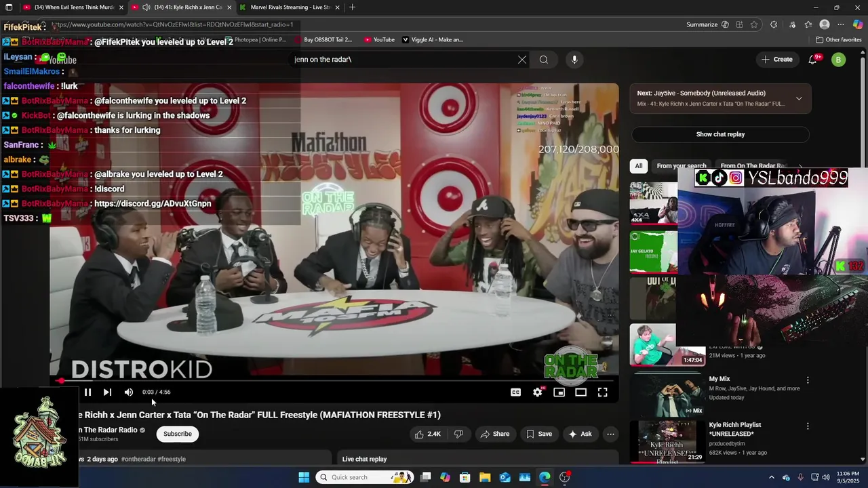Seek using the red video progress bar
Screen dimensions: 868x488
[334, 381]
